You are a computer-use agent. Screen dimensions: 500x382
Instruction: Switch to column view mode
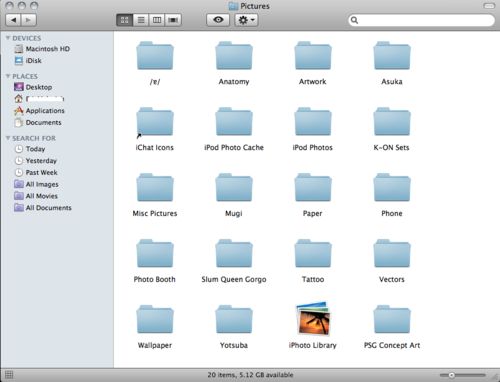pos(157,20)
